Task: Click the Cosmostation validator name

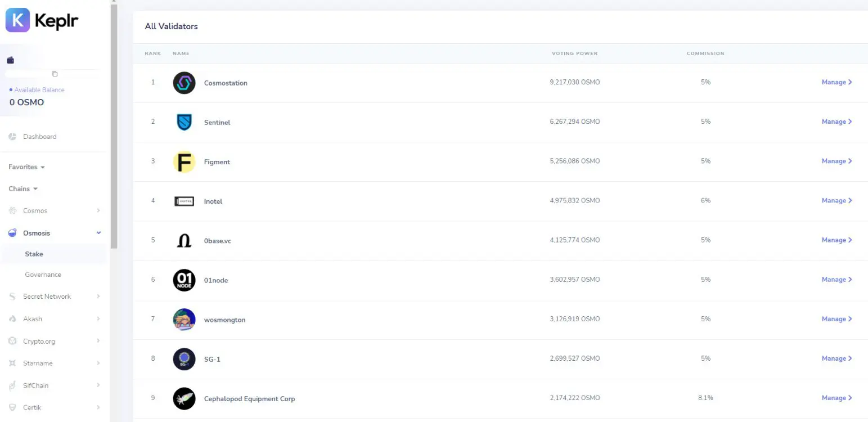Action: [226, 83]
